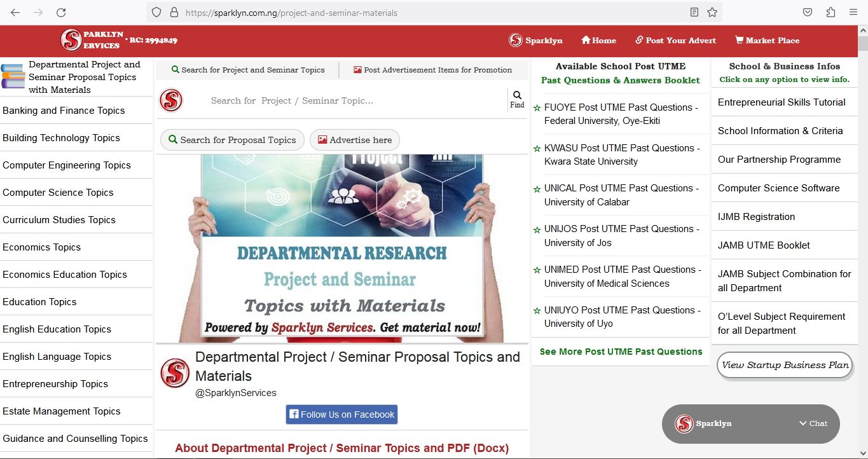Image resolution: width=868 pixels, height=459 pixels.
Task: Click the star icon beside KWASU Post UTME
Action: 537,149
